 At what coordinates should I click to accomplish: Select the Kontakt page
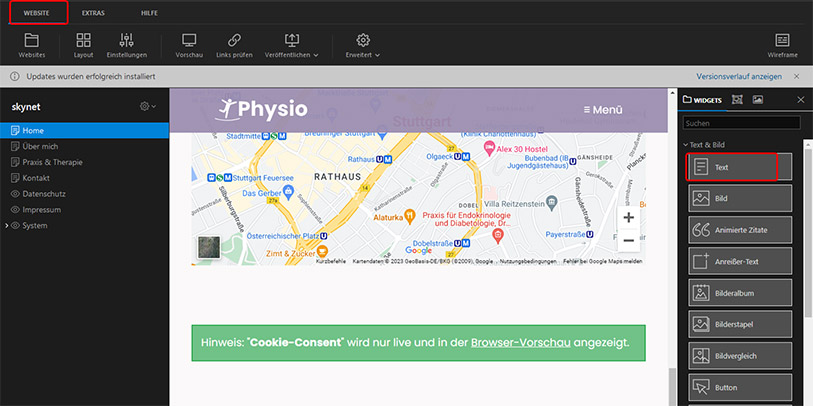click(x=84, y=178)
